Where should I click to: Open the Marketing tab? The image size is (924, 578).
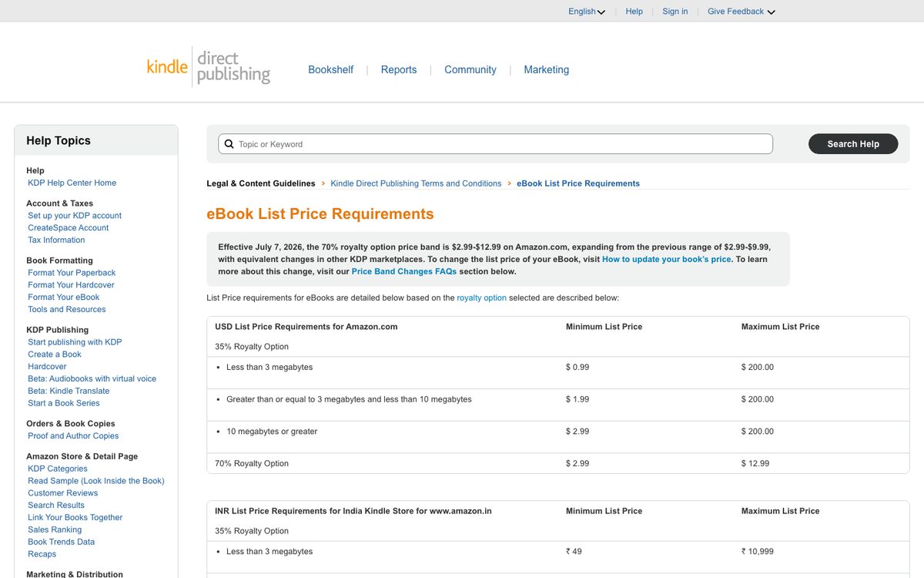pyautogui.click(x=547, y=69)
